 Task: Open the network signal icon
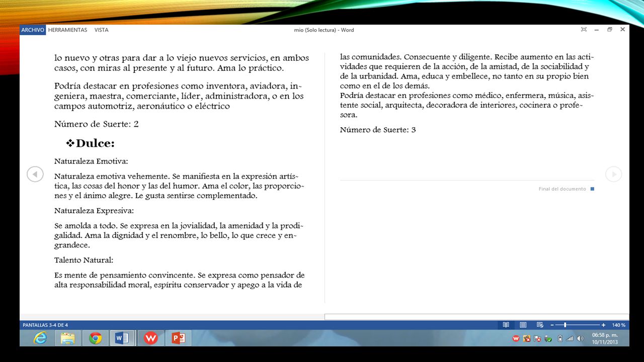570,338
